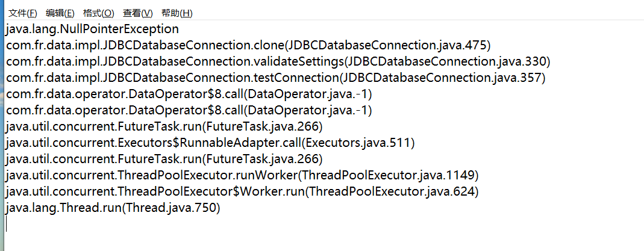Click the second FutureTask.run line
This screenshot has height=251, width=644.
[164, 159]
